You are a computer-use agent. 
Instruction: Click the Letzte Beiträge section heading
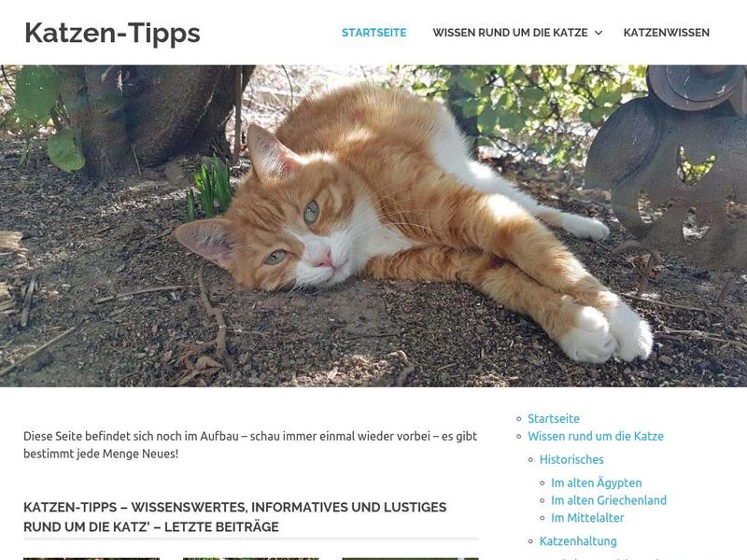click(235, 517)
